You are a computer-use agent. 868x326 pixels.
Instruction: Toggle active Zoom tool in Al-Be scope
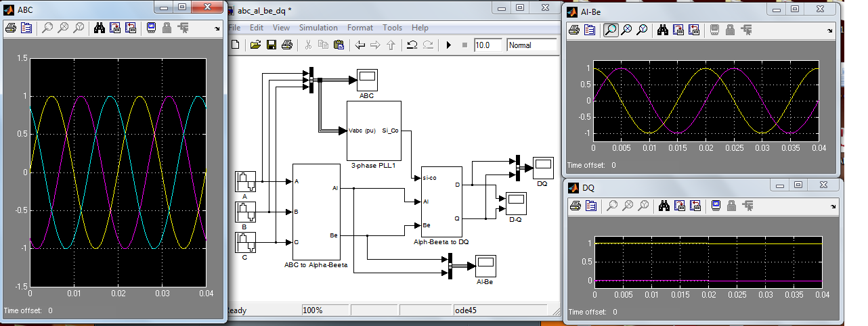tap(610, 30)
